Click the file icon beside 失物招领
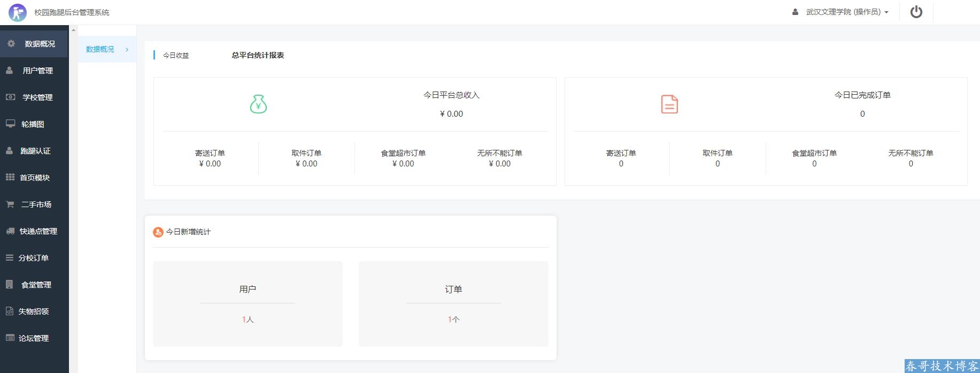Image resolution: width=980 pixels, height=373 pixels. pos(10,311)
